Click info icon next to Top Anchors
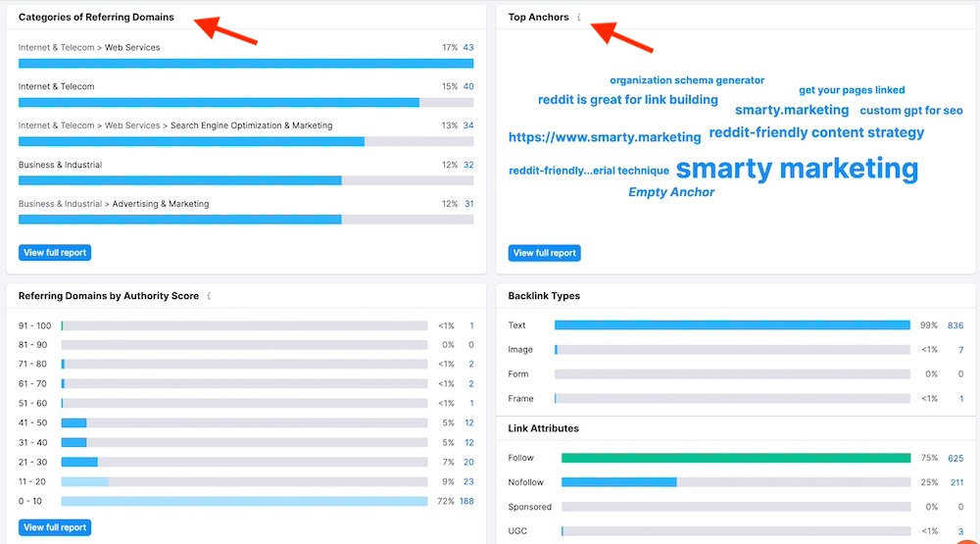The width and height of the screenshot is (980, 544). point(579,18)
